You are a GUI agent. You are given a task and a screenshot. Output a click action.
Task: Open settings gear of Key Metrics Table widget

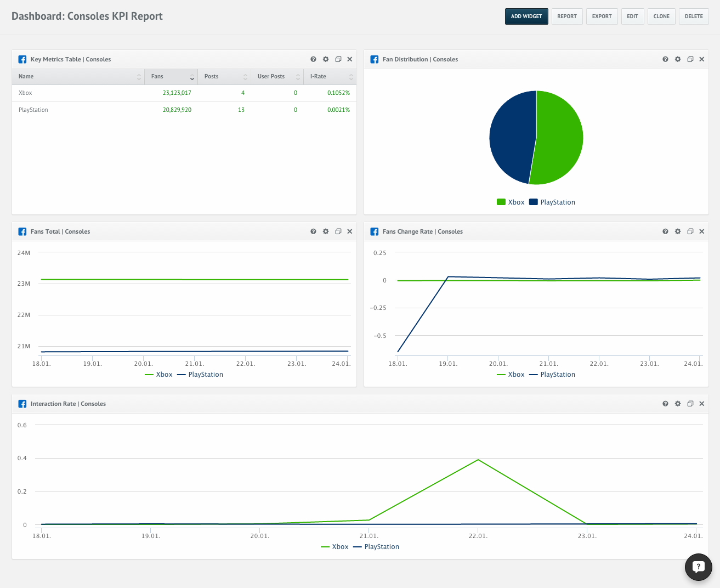[x=326, y=59]
